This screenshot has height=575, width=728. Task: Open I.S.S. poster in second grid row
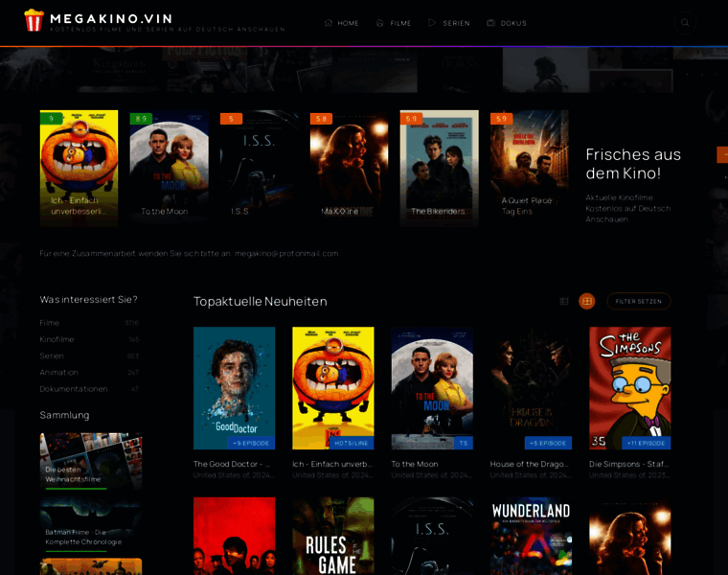[432, 536]
